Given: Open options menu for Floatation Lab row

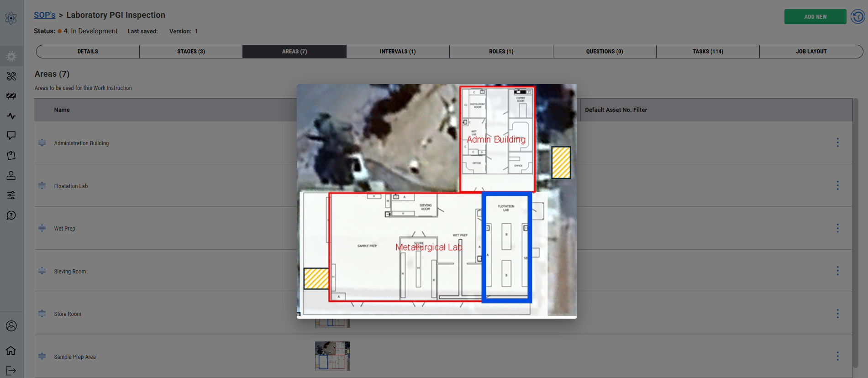Looking at the screenshot, I should [837, 185].
